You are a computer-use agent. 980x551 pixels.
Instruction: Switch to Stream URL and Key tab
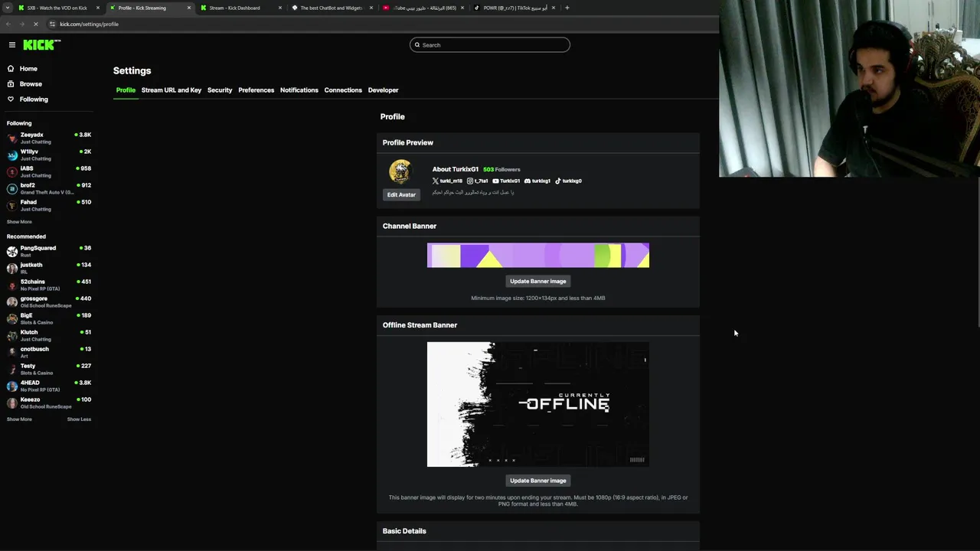[x=171, y=90]
